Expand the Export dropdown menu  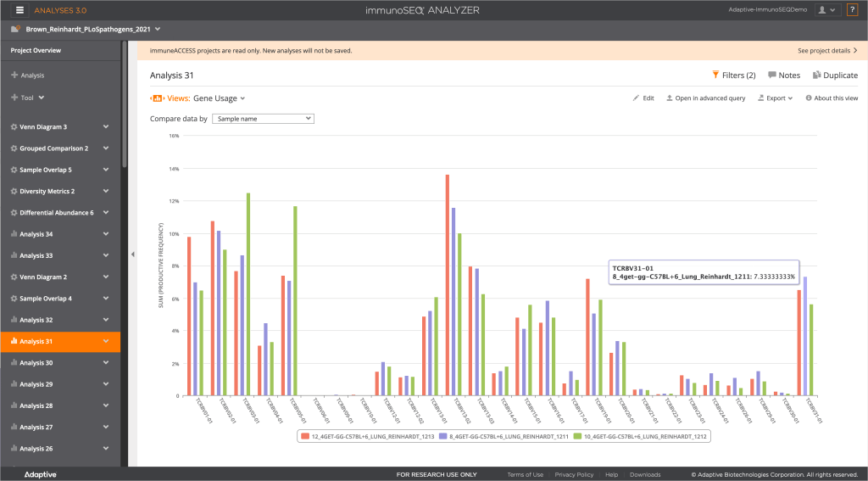pyautogui.click(x=776, y=98)
